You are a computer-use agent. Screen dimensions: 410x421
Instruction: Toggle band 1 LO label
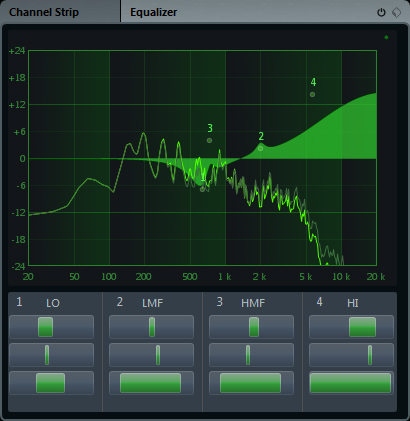coord(53,303)
